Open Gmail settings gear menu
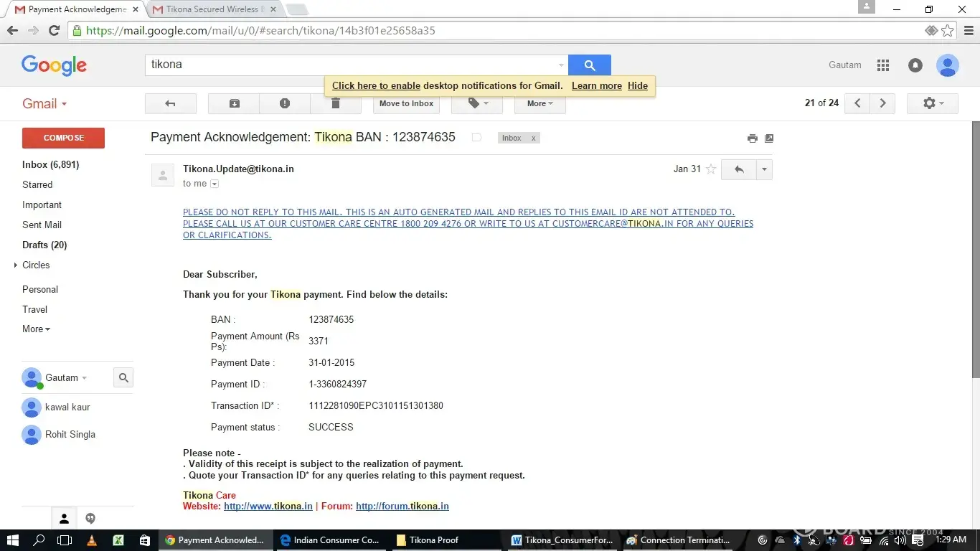 click(932, 103)
